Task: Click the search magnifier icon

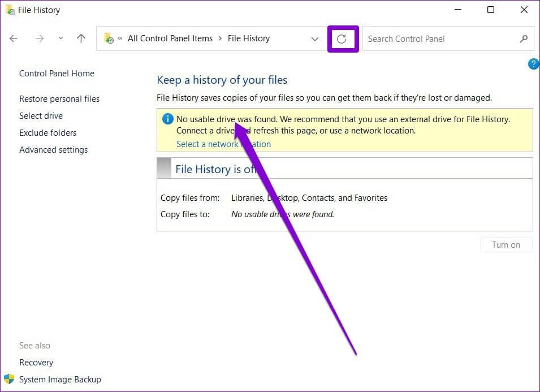Action: pyautogui.click(x=524, y=38)
